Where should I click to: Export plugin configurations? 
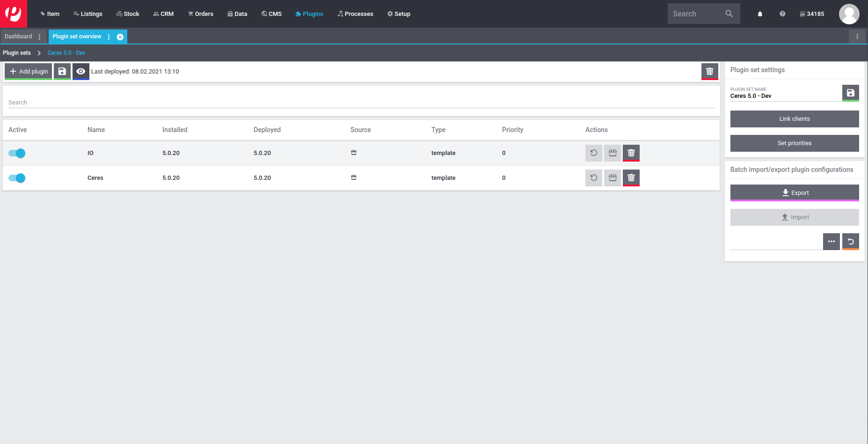pos(795,193)
